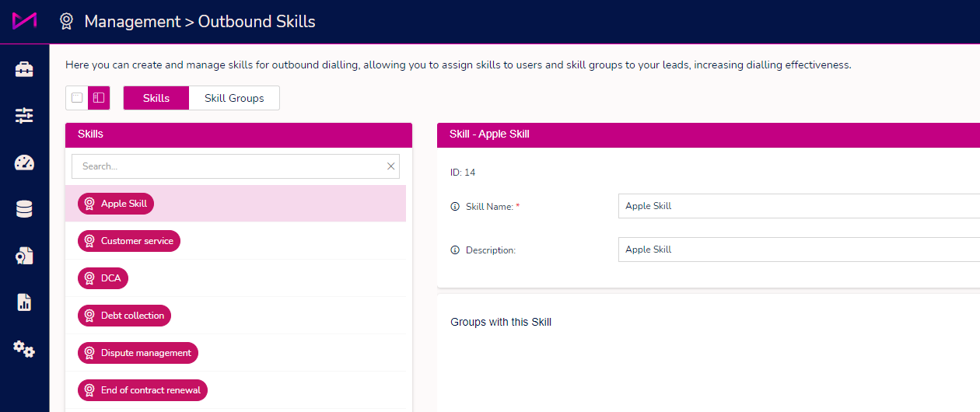Select the Customer service skill
980x412 pixels.
(x=129, y=241)
